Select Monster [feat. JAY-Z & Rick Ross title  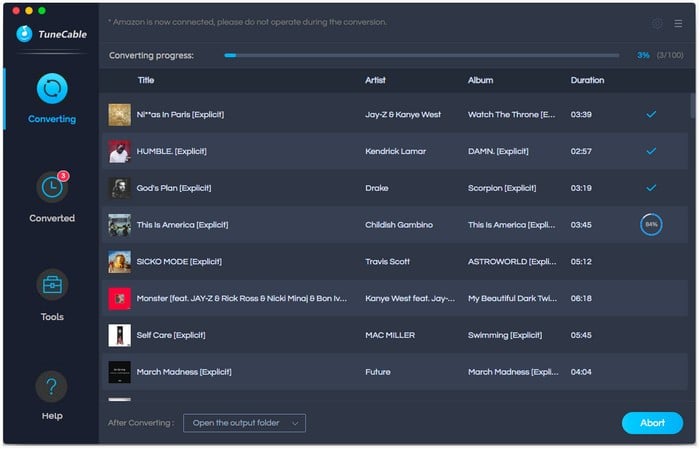[x=242, y=299]
